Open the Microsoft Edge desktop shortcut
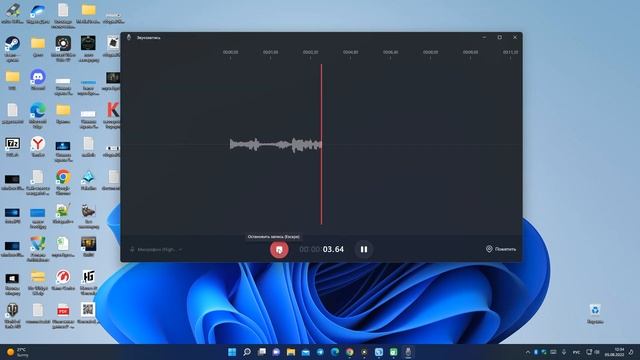 click(x=38, y=116)
